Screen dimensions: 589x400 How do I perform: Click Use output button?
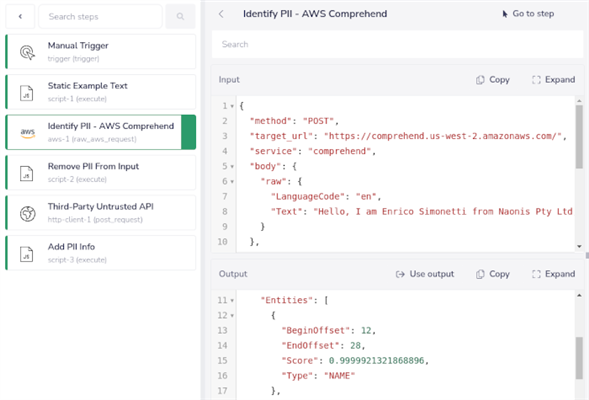click(x=425, y=274)
